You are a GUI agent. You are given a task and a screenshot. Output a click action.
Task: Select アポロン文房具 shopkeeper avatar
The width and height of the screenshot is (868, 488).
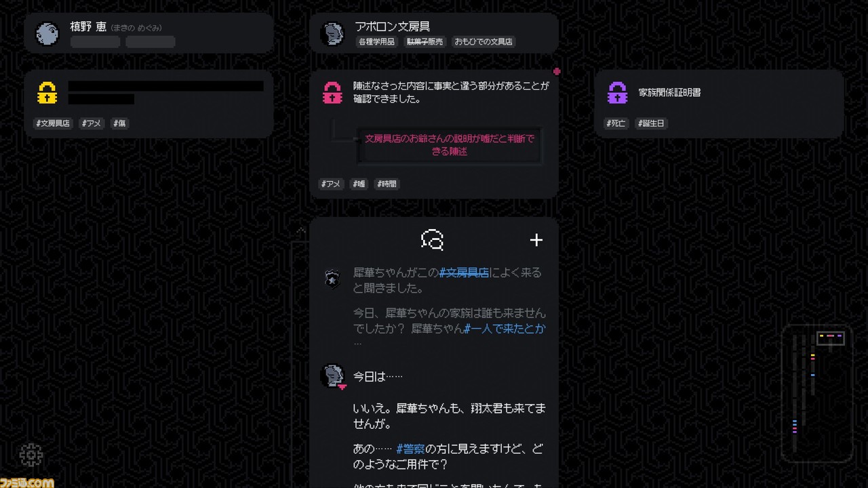[x=332, y=34]
